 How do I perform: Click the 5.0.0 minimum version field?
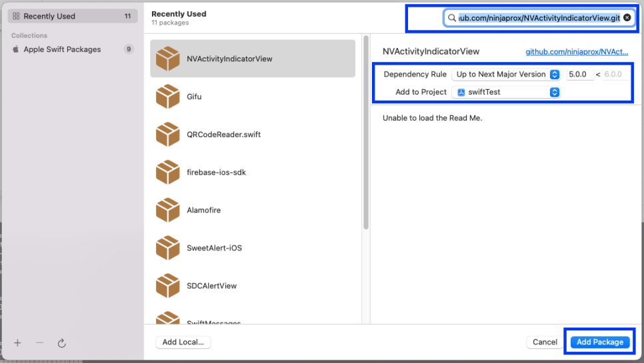(x=580, y=74)
